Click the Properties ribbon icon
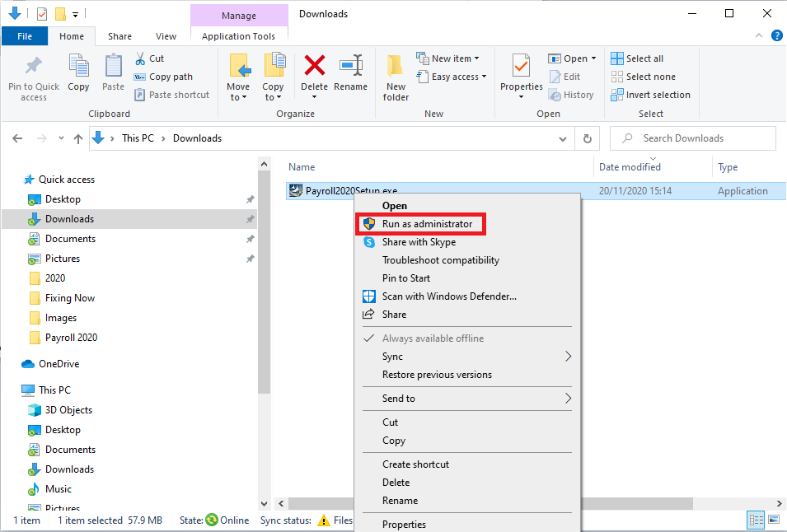This screenshot has width=787, height=532. click(x=521, y=67)
